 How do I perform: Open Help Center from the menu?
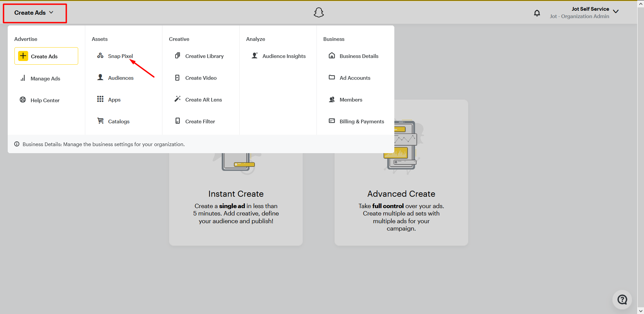point(45,100)
